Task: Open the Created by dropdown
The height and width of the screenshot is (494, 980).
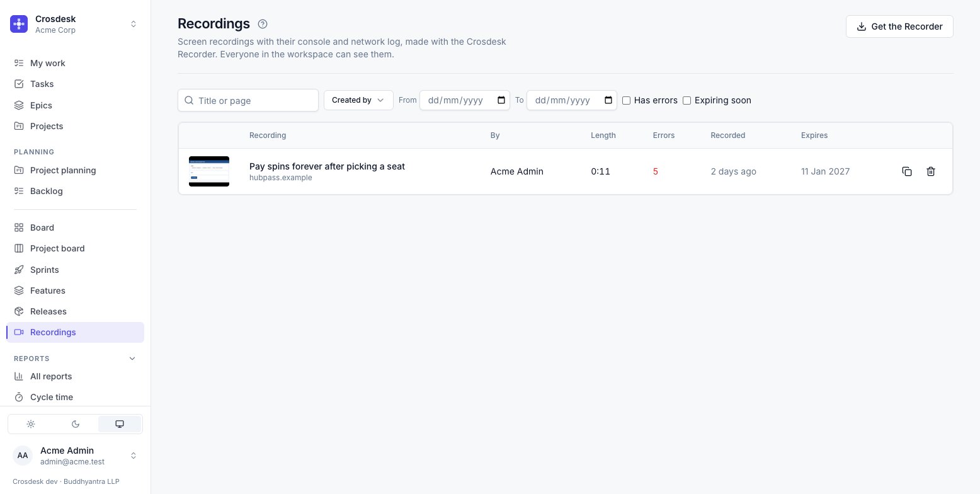Action: click(x=358, y=100)
